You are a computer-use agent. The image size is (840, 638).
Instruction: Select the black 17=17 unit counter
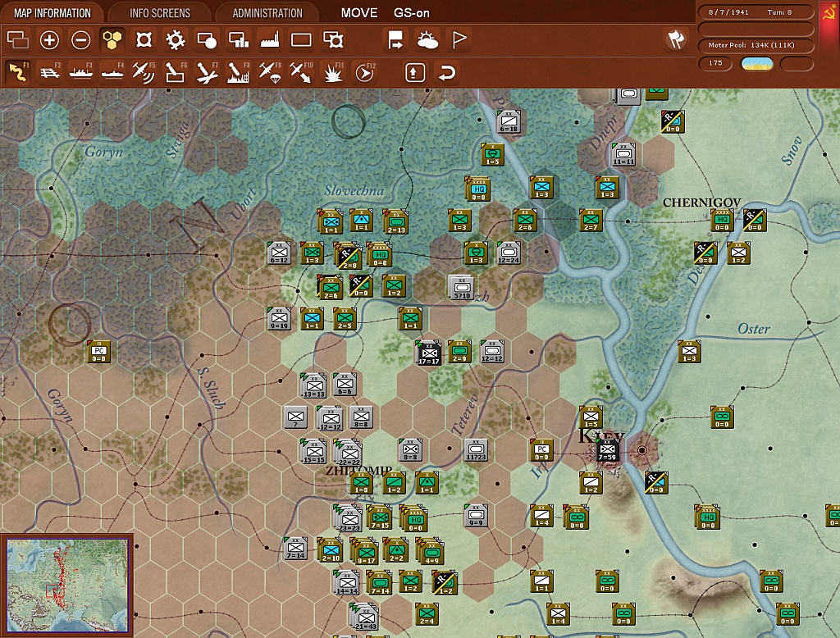click(x=428, y=353)
